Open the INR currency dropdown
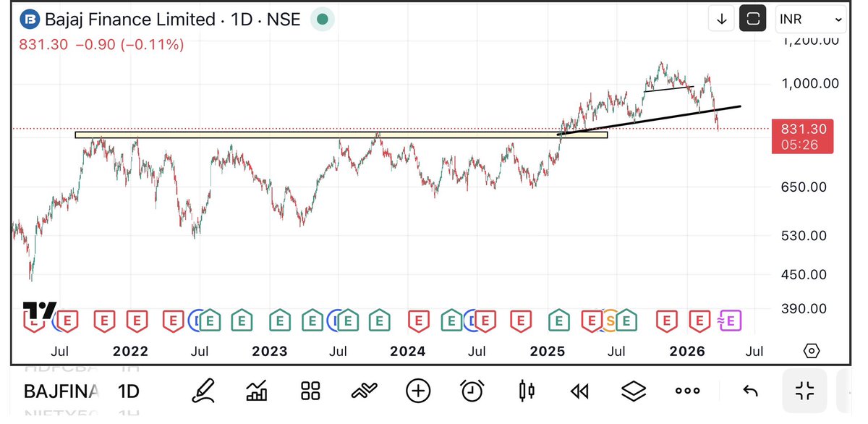 click(x=810, y=18)
